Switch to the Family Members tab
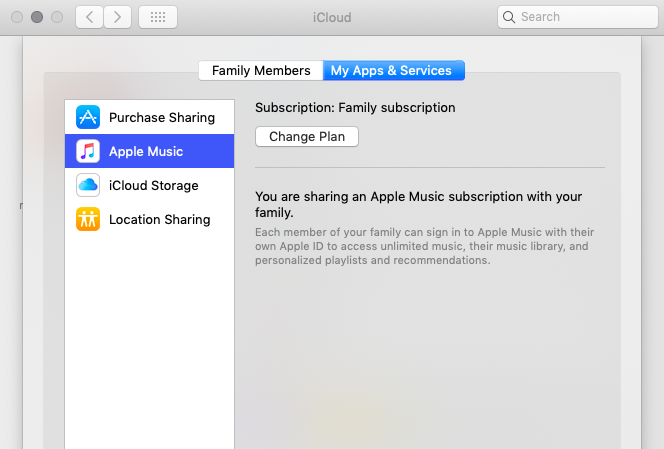The image size is (664, 449). click(261, 70)
